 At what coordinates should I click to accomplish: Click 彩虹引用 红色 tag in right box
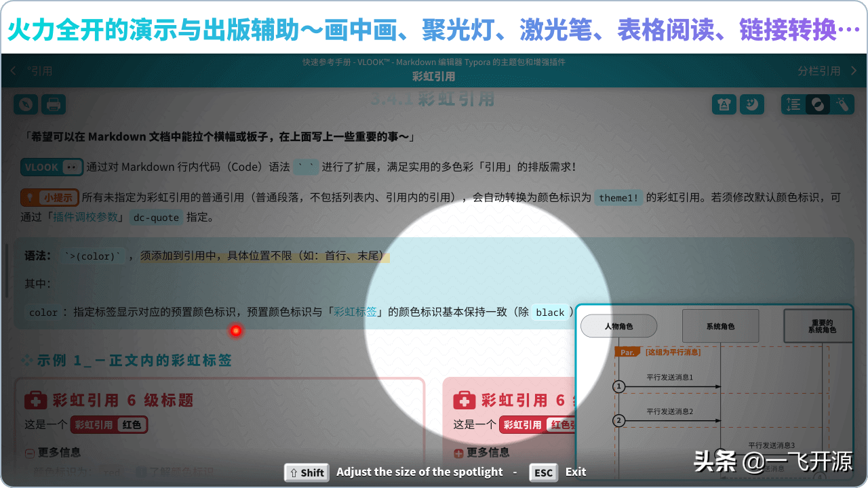pos(537,425)
